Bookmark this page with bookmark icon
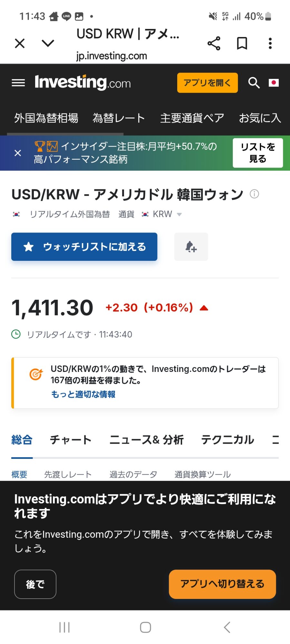Viewport: 290px width, 644px height. point(242,43)
